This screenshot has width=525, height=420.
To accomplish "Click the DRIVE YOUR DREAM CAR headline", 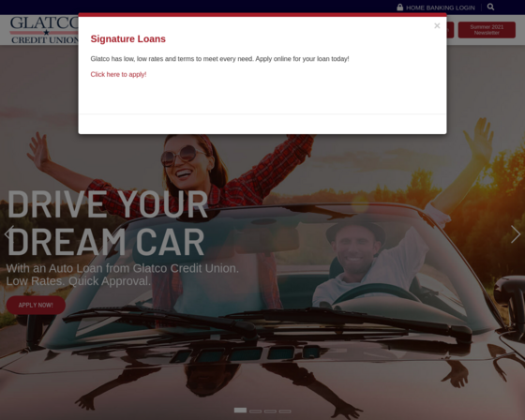I will point(107,223).
